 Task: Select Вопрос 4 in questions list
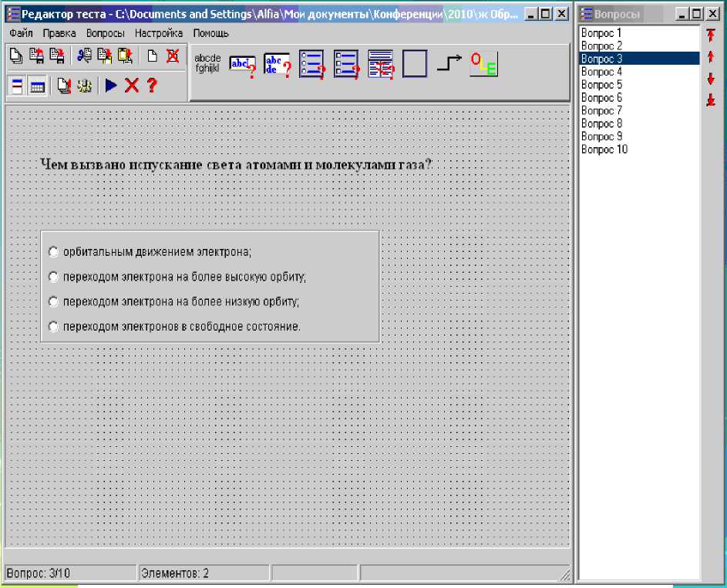639,72
